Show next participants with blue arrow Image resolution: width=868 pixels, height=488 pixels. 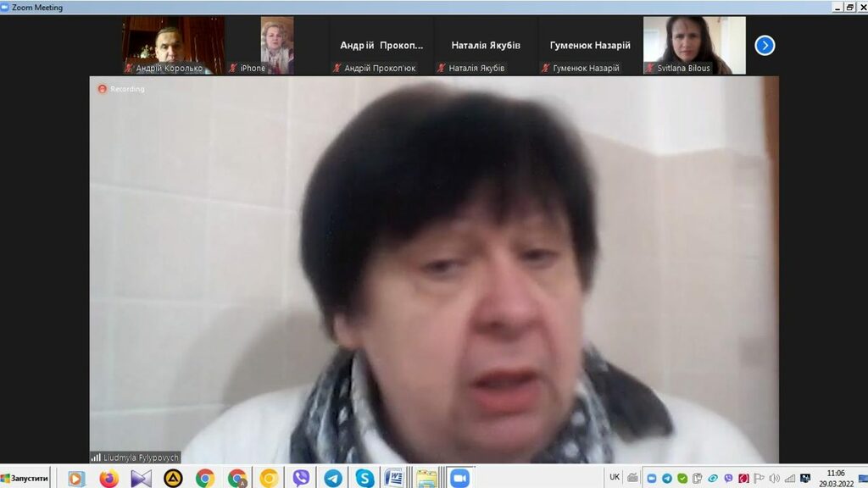[x=765, y=45]
